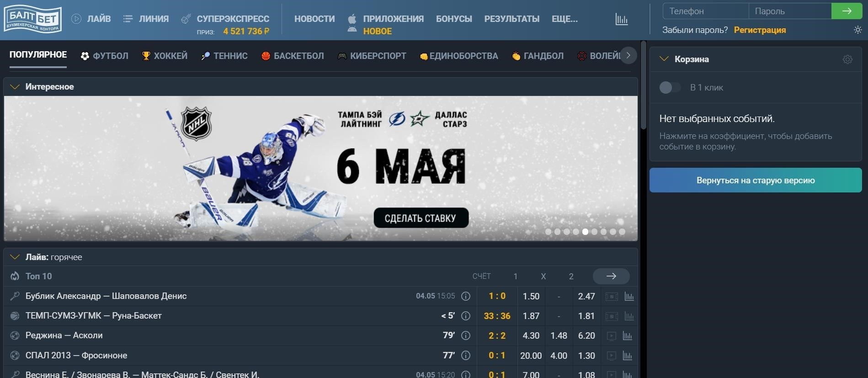The width and height of the screenshot is (868, 378).
Task: Select the БАСКЕТБОЛ tab
Action: [x=293, y=56]
